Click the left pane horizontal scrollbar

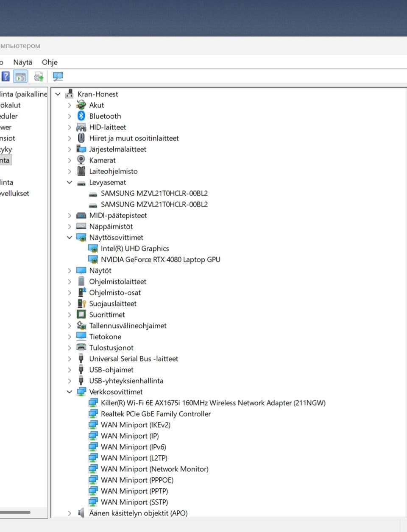click(23, 512)
